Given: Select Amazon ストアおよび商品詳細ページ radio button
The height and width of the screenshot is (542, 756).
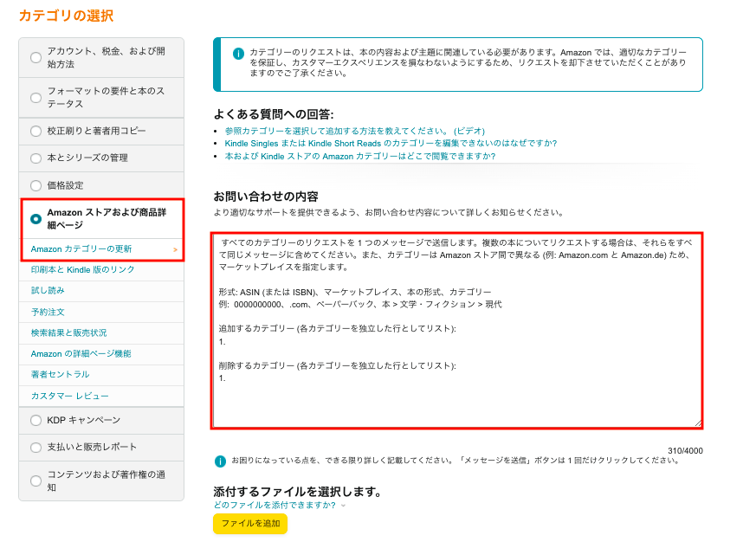Looking at the screenshot, I should [36, 219].
